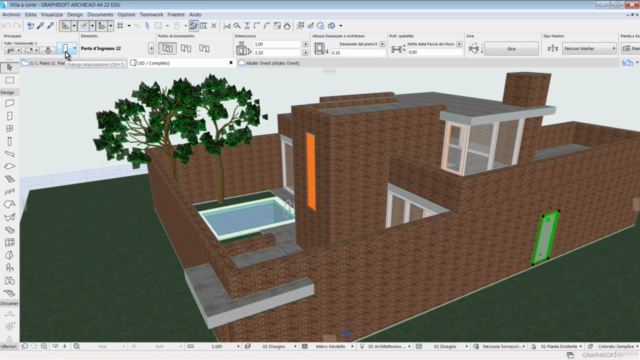This screenshot has height=360, width=640.
Task: Open the arrow next to width 1,00
Action: pos(305,44)
